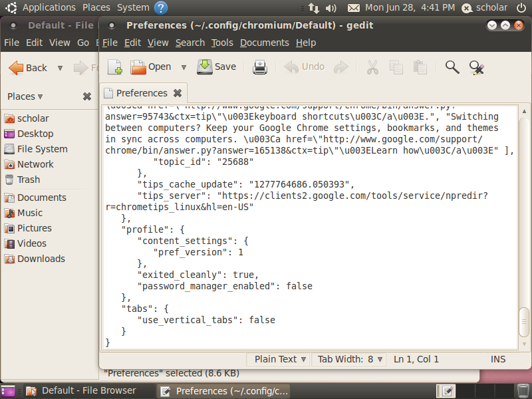Save the Preferences file

tap(217, 67)
